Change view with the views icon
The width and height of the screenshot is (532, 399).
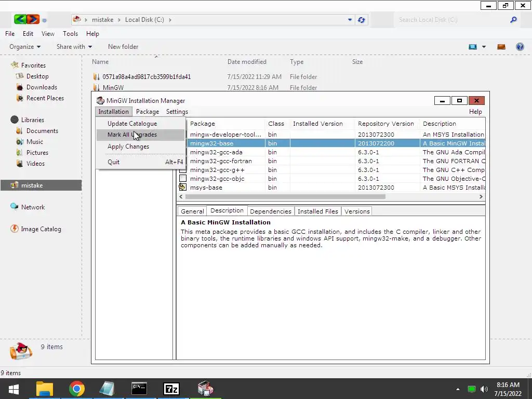pyautogui.click(x=473, y=47)
